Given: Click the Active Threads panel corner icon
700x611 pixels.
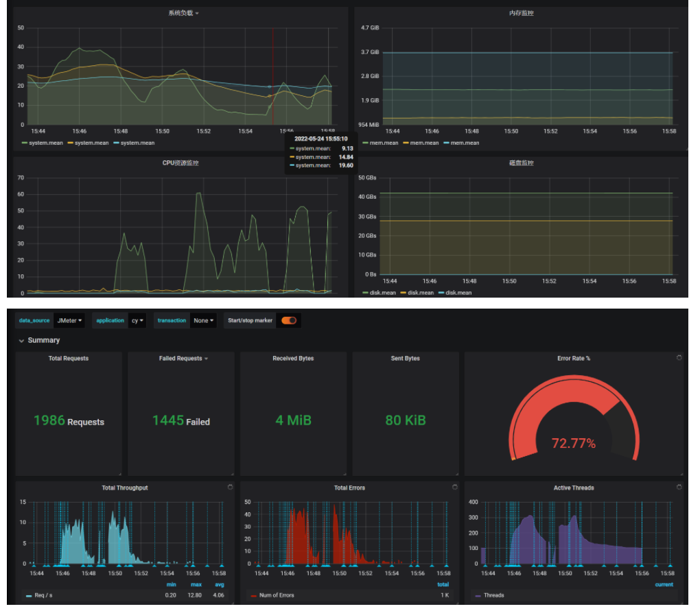Looking at the screenshot, I should 679,487.
